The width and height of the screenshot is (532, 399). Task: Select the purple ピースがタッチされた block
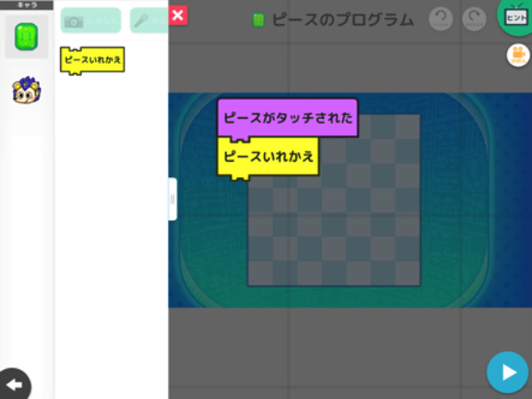[x=288, y=118]
